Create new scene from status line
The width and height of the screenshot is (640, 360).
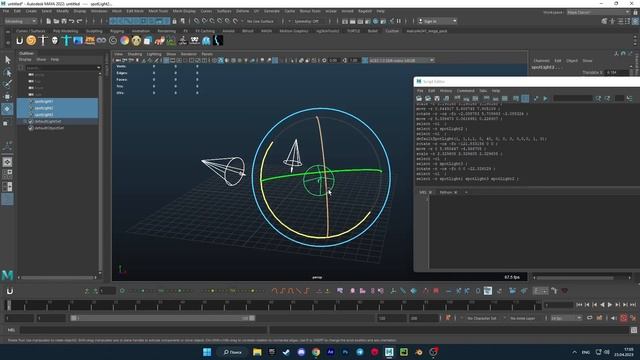coord(49,21)
